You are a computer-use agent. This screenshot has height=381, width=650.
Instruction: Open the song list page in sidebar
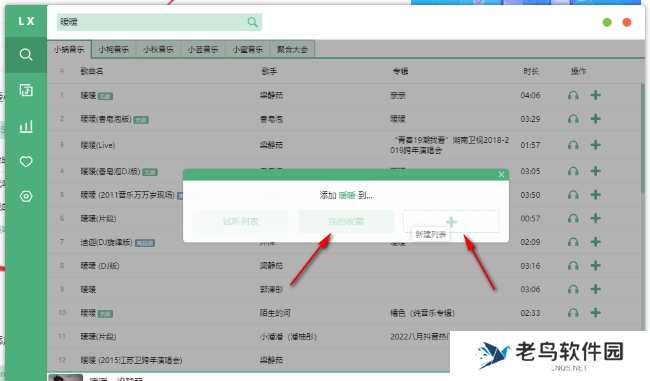click(x=26, y=90)
